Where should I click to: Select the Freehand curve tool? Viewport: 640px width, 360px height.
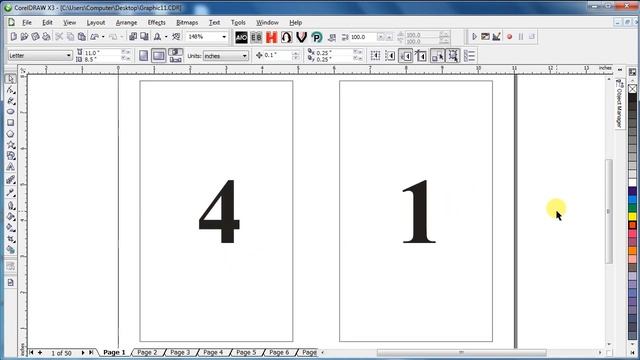point(11,101)
